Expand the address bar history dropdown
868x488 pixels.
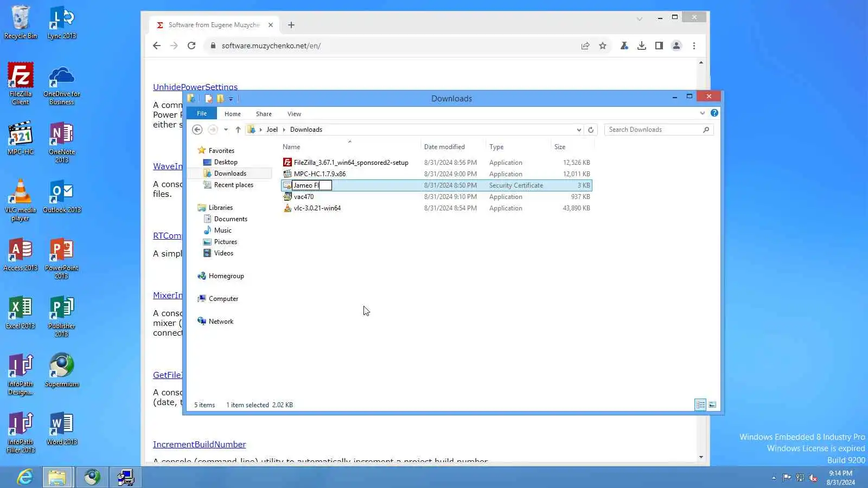(x=579, y=130)
